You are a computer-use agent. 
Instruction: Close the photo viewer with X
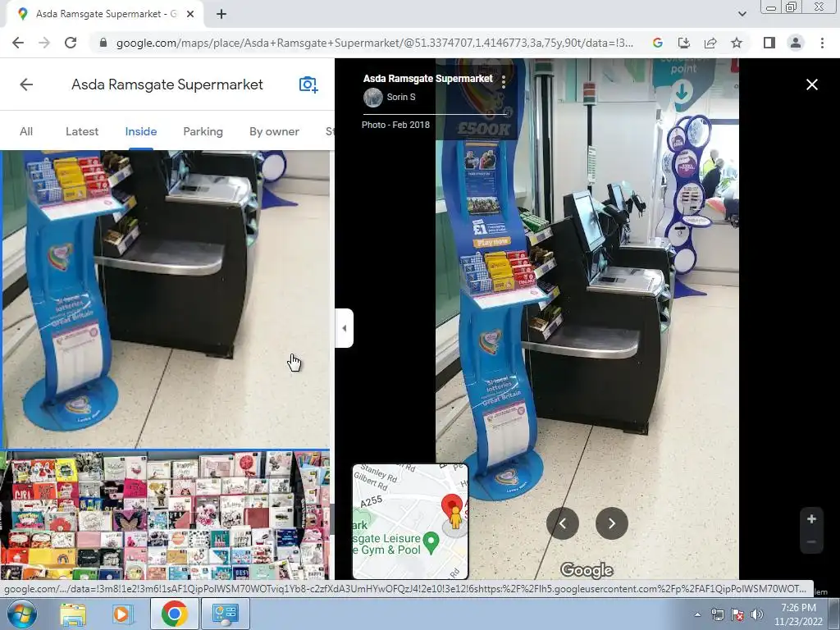click(811, 84)
